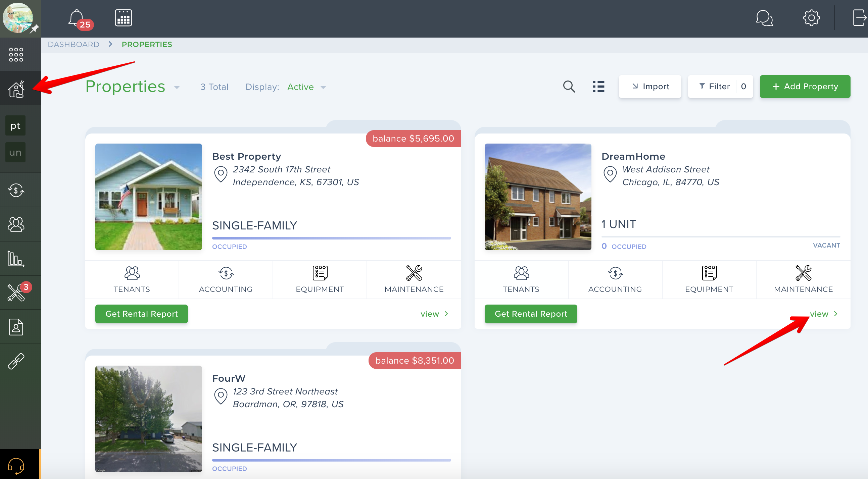The width and height of the screenshot is (868, 479).
Task: Click the Import button
Action: [x=650, y=87]
